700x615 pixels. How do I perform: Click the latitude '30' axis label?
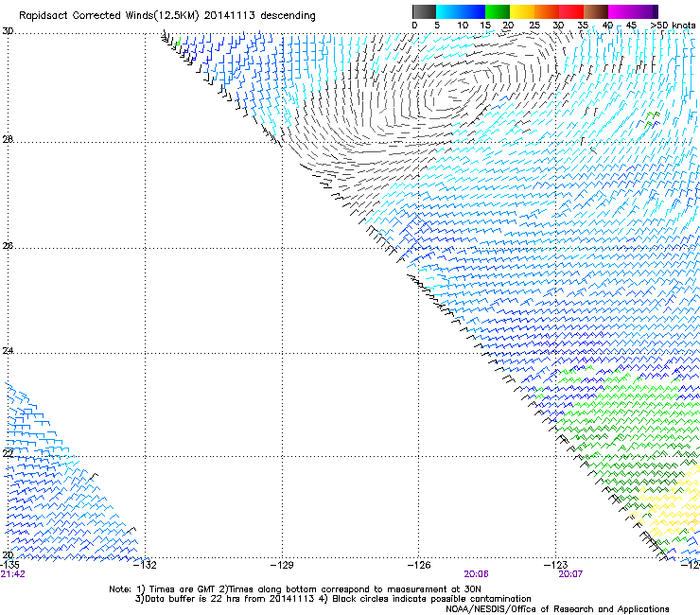[8, 31]
